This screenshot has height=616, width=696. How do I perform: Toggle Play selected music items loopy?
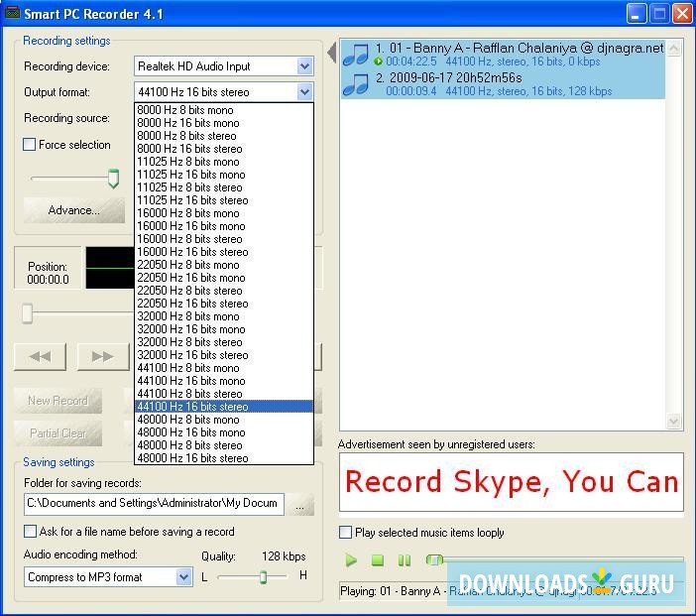pyautogui.click(x=346, y=533)
